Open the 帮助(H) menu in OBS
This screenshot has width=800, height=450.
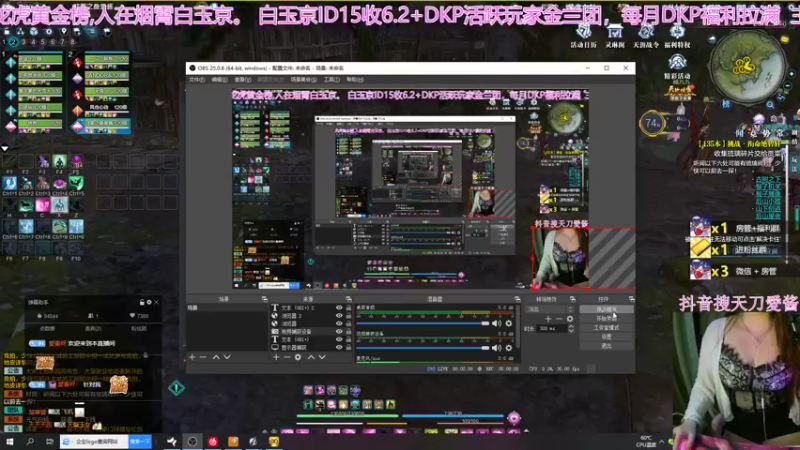(x=355, y=80)
